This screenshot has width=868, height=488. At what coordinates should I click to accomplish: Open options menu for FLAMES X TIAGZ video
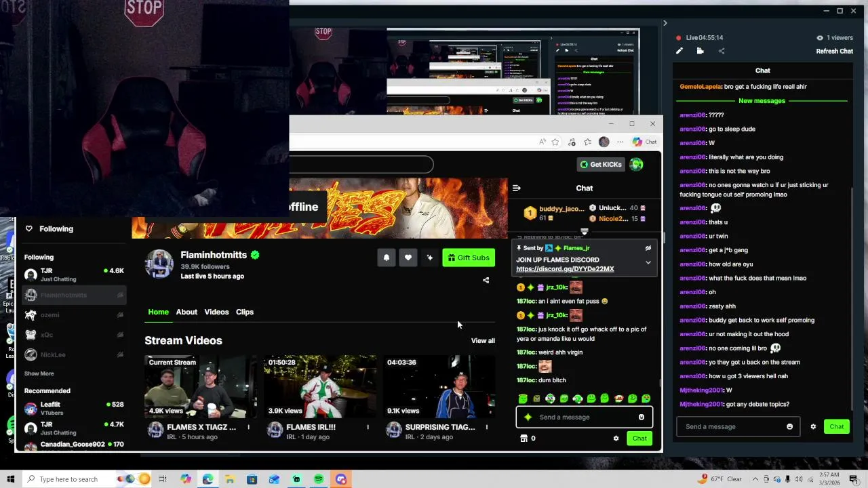[x=248, y=427]
